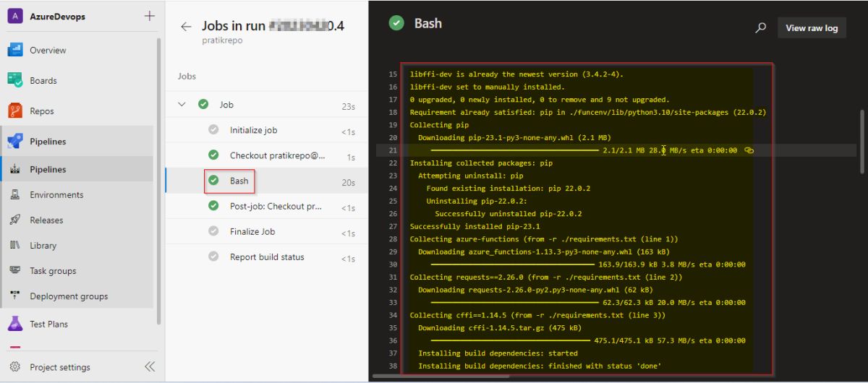Click green check icon of Checkout step
868x383 pixels.
point(213,155)
